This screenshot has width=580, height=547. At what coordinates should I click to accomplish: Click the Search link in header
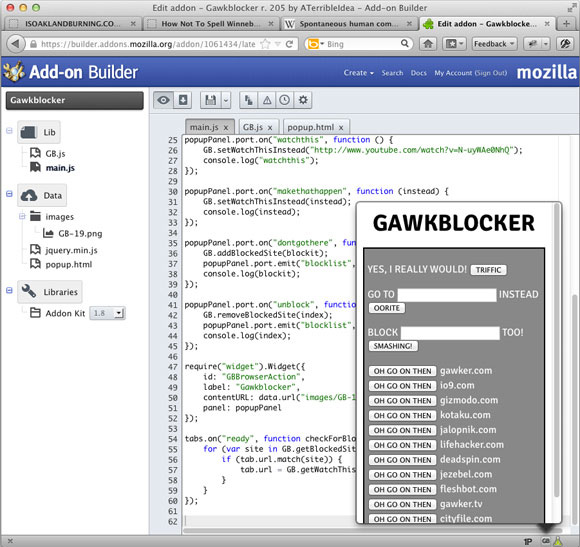[392, 73]
